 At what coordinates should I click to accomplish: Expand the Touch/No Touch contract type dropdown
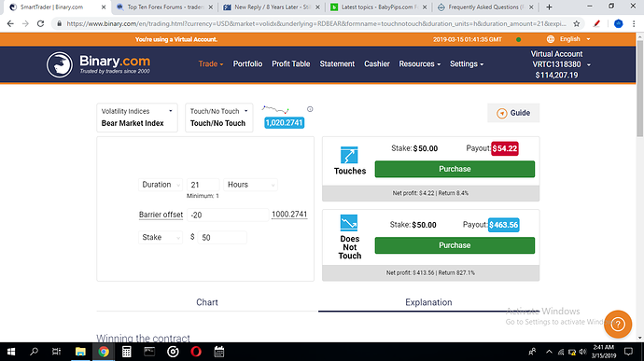pyautogui.click(x=219, y=118)
